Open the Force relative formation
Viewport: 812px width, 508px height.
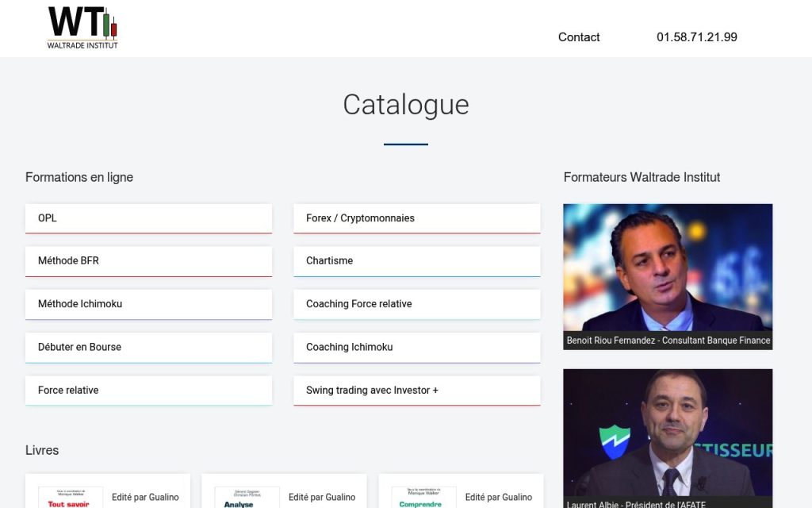click(148, 391)
